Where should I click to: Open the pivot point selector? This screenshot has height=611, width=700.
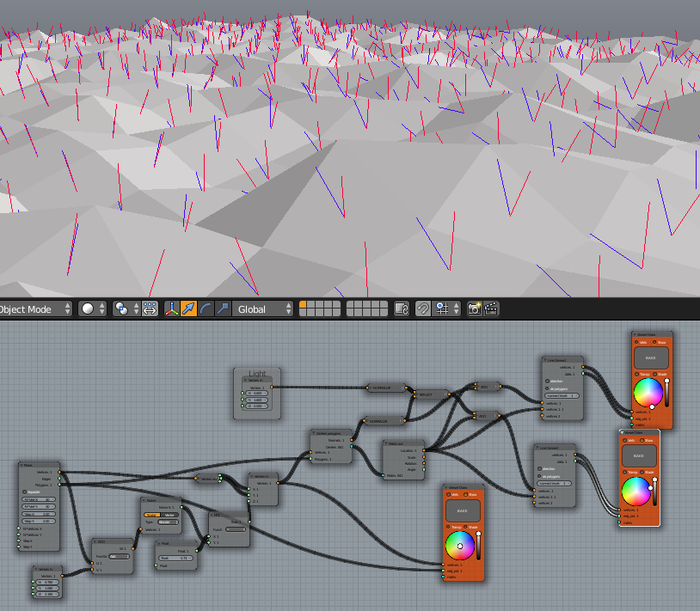tap(126, 309)
